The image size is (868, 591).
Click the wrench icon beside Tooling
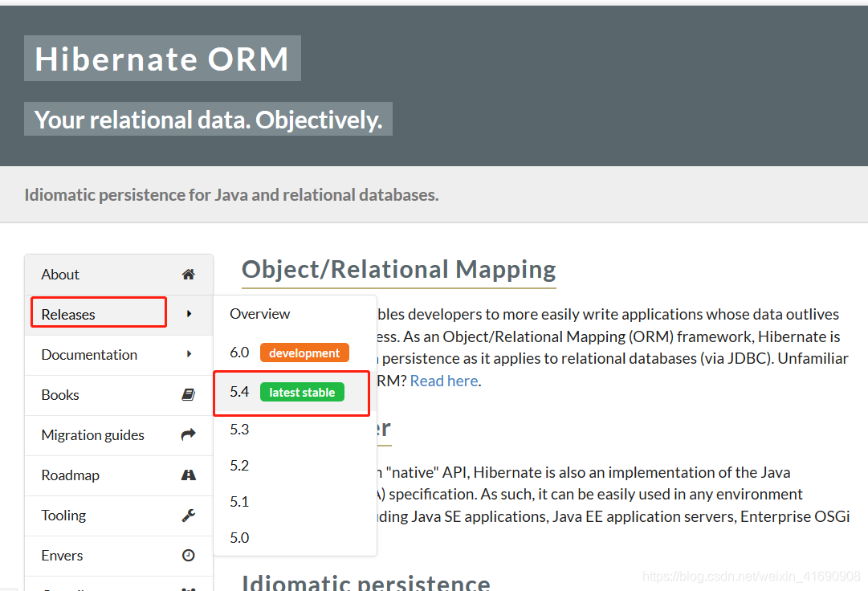pyautogui.click(x=188, y=516)
